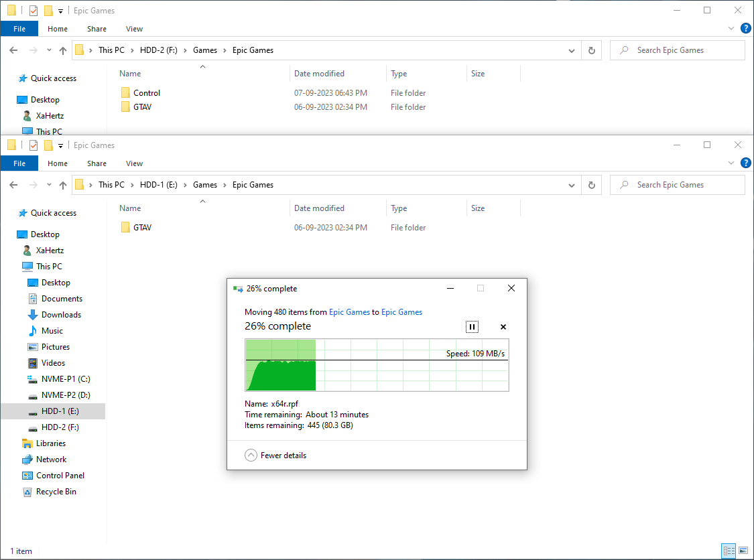
Task: Expand address history dropdown in HDD-2 window
Action: point(571,50)
